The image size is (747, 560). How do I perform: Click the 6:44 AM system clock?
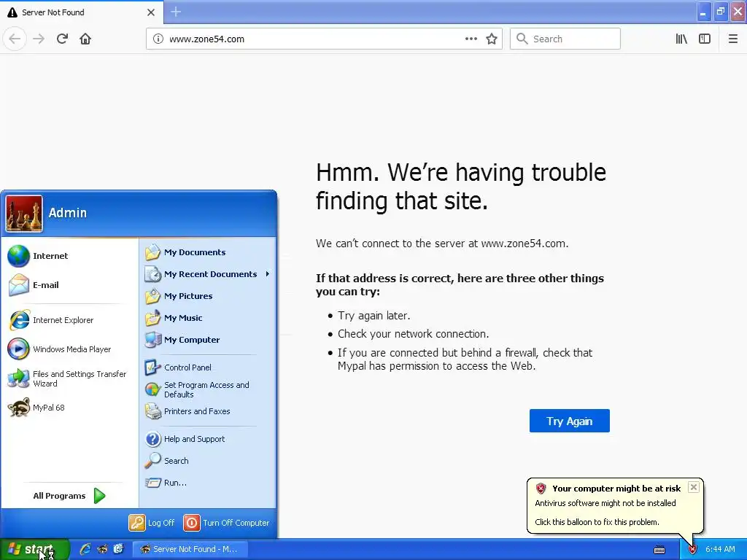click(720, 549)
